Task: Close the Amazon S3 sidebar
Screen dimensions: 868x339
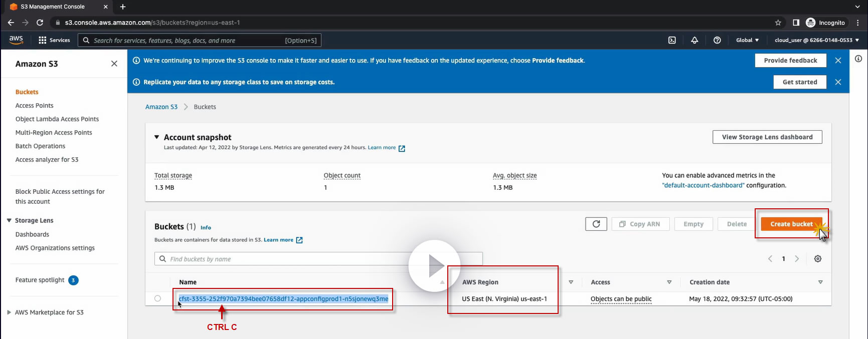Action: (114, 64)
